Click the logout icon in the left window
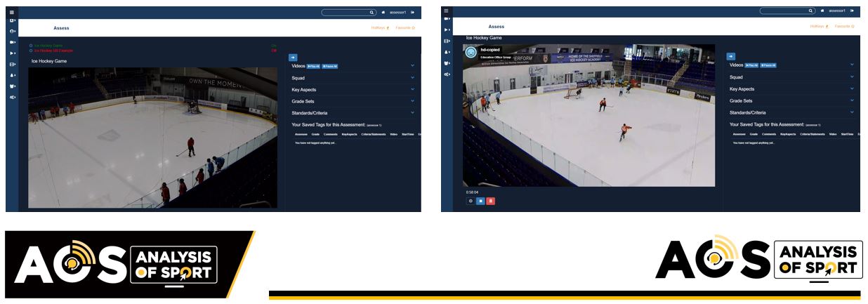The width and height of the screenshot is (868, 304). click(413, 12)
